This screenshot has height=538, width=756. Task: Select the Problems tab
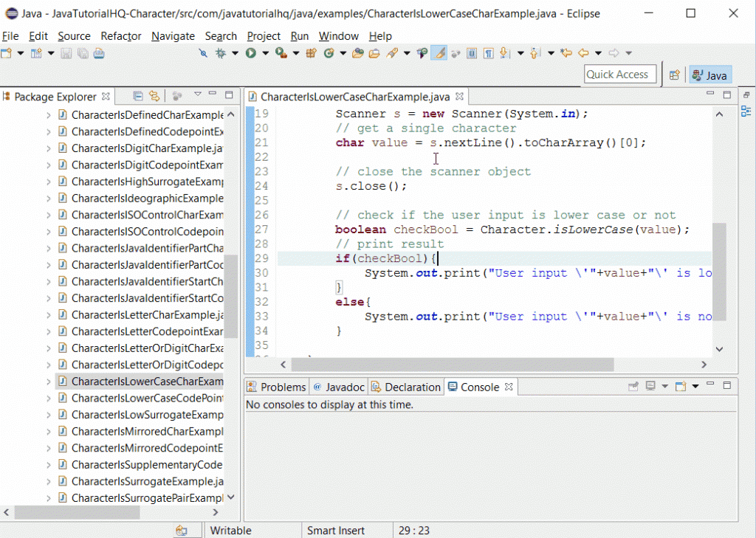277,387
